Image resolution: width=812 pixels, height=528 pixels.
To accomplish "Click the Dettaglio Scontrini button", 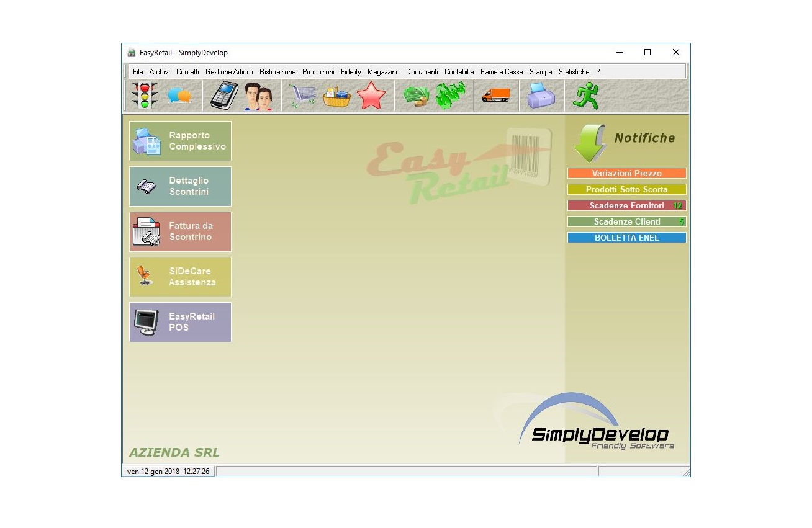I will (180, 186).
